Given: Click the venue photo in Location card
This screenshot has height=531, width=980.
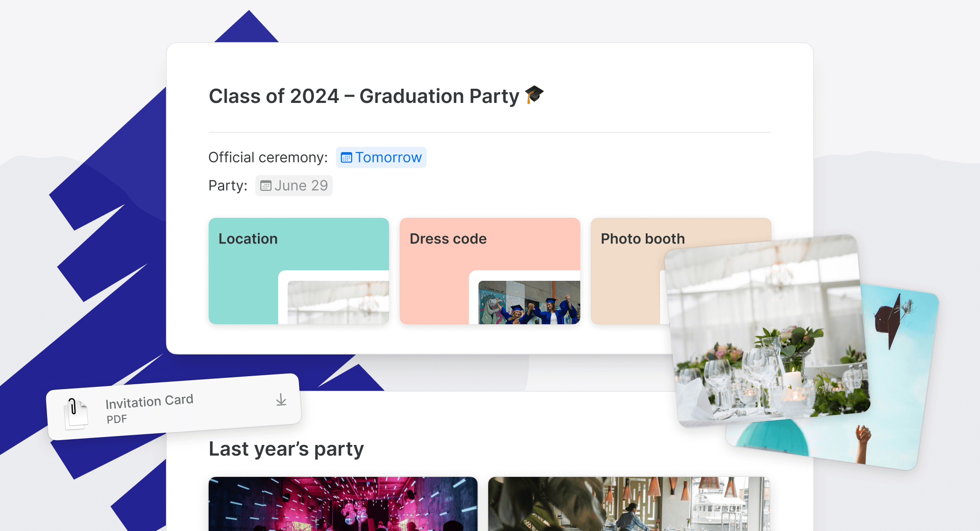Looking at the screenshot, I should pyautogui.click(x=338, y=303).
